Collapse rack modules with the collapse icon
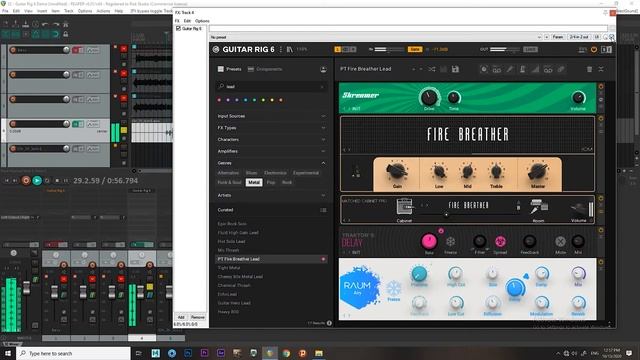This screenshot has height=360, width=640. pos(601,69)
